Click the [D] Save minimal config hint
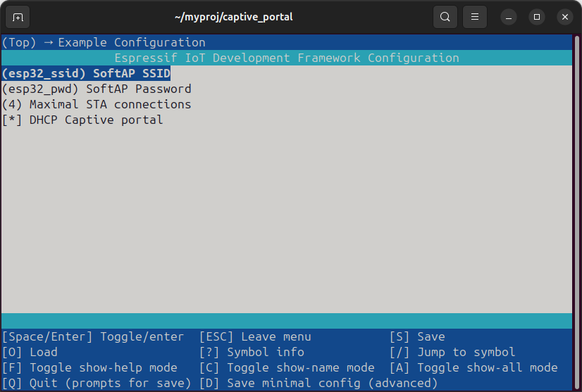582x392 pixels. [x=319, y=384]
